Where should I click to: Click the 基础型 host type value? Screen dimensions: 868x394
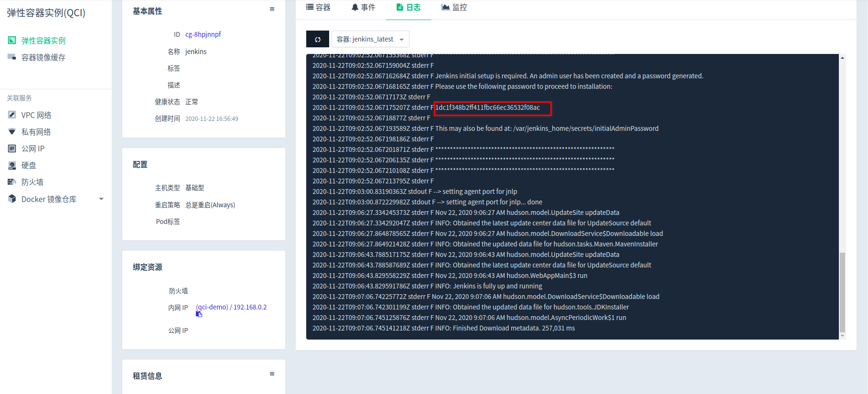(x=195, y=188)
